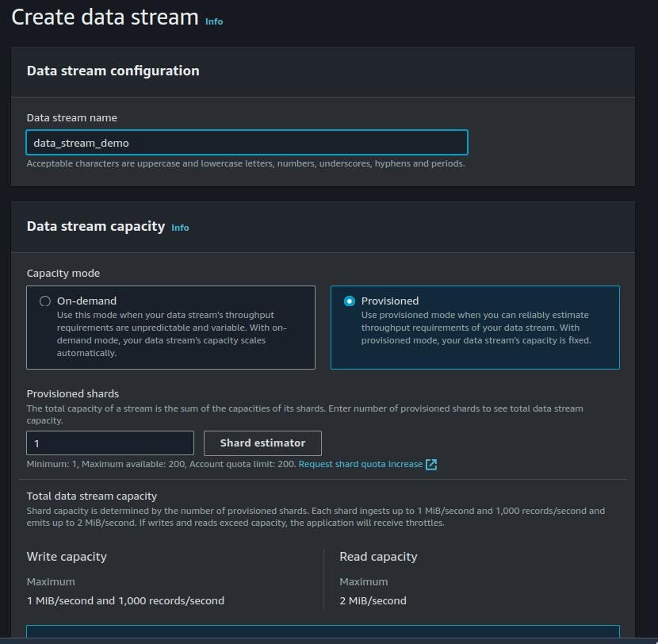Select the On-demand capacity mode radio
Viewport: 658px width, 644px height.
pyautogui.click(x=45, y=301)
